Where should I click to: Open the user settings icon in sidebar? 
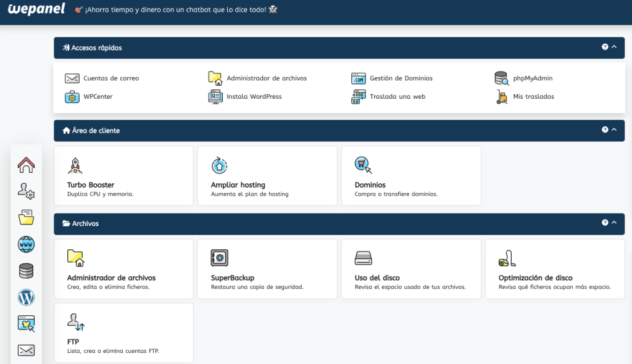[26, 191]
